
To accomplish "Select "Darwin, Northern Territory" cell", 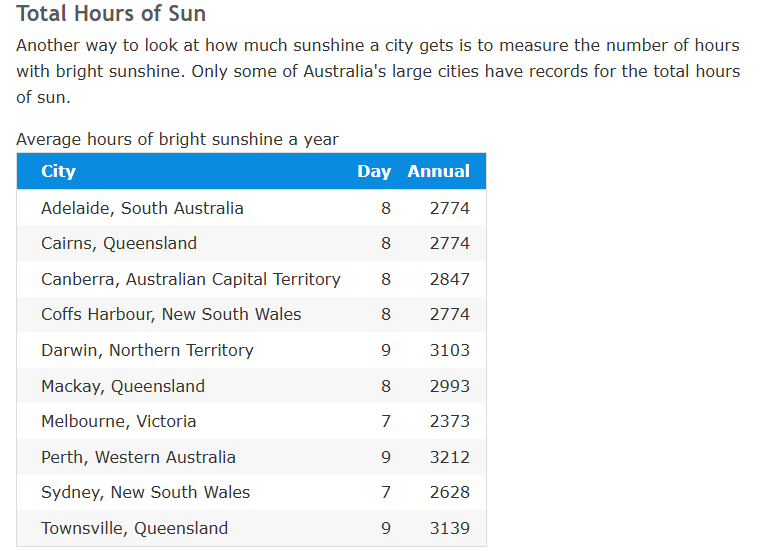I will (147, 350).
